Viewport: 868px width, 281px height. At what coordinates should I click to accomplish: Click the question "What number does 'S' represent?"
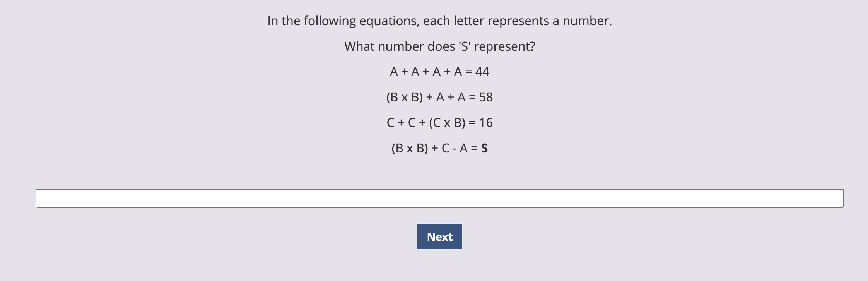(440, 46)
